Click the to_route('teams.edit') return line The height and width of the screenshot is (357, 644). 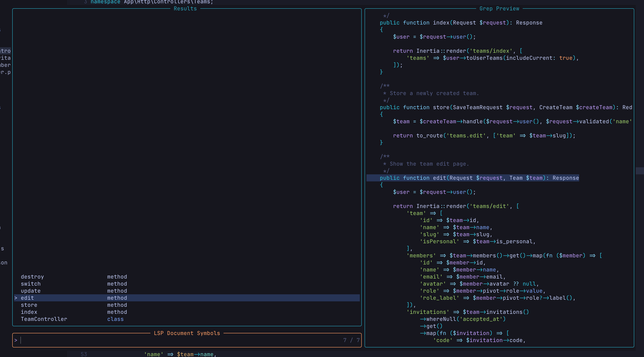[x=484, y=135]
